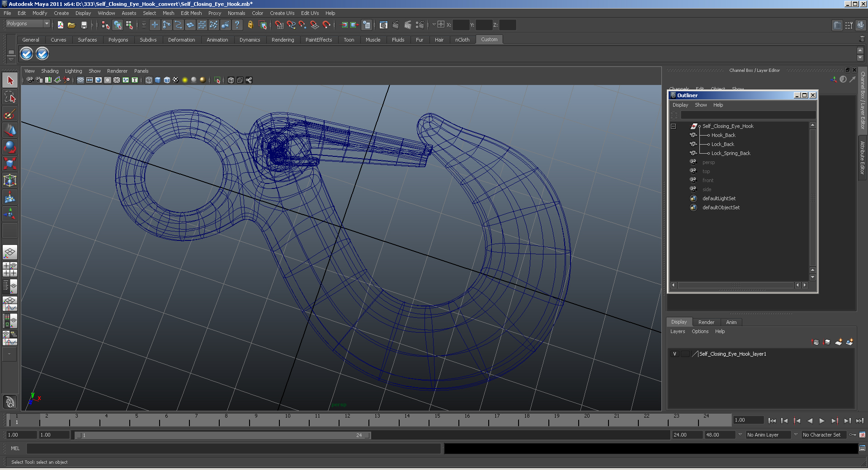Move selected layer up in list
Screen dimensions: 868x470
(x=816, y=342)
